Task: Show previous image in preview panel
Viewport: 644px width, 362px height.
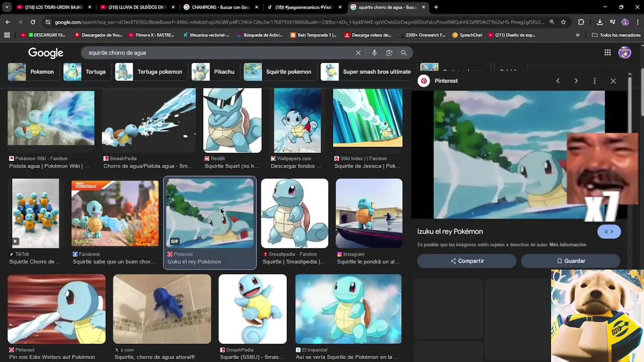Action: [x=557, y=81]
